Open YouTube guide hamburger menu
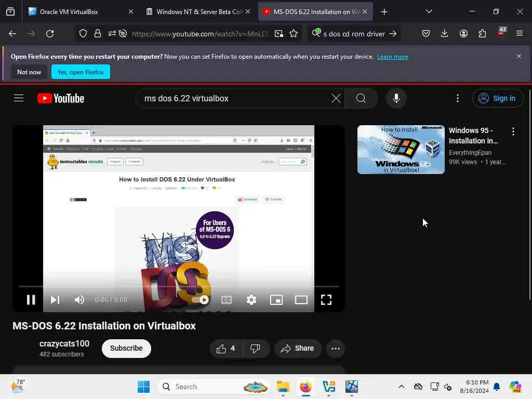Screen dimensions: 532x399 [x=19, y=98]
